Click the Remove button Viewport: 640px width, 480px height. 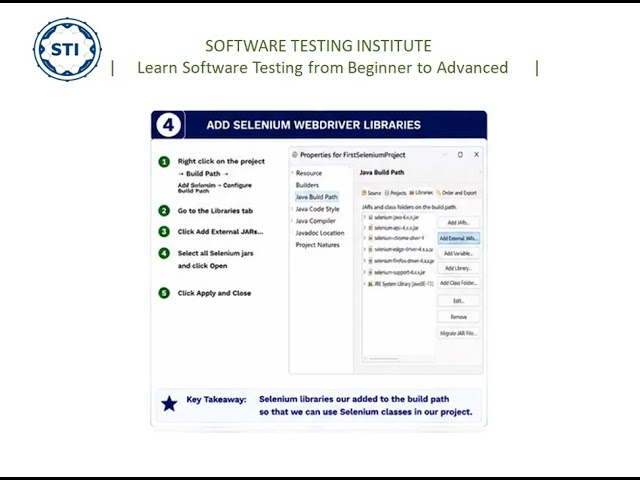[x=458, y=317]
